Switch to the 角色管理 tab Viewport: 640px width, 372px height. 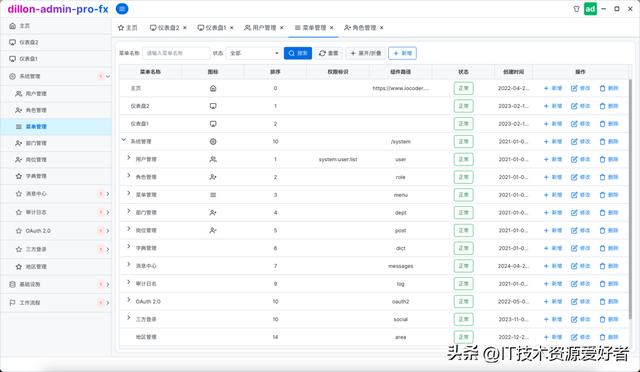point(360,28)
